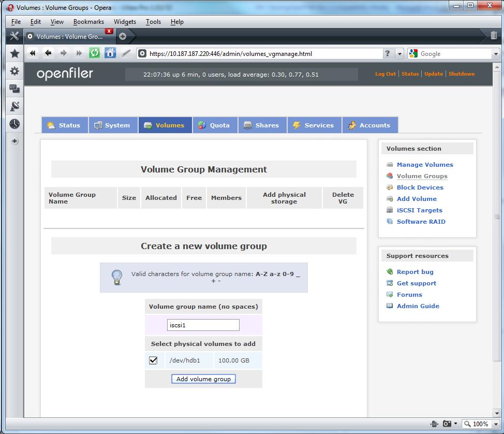This screenshot has height=434, width=504.
Task: Click the rewind navigation icon
Action: (33, 53)
